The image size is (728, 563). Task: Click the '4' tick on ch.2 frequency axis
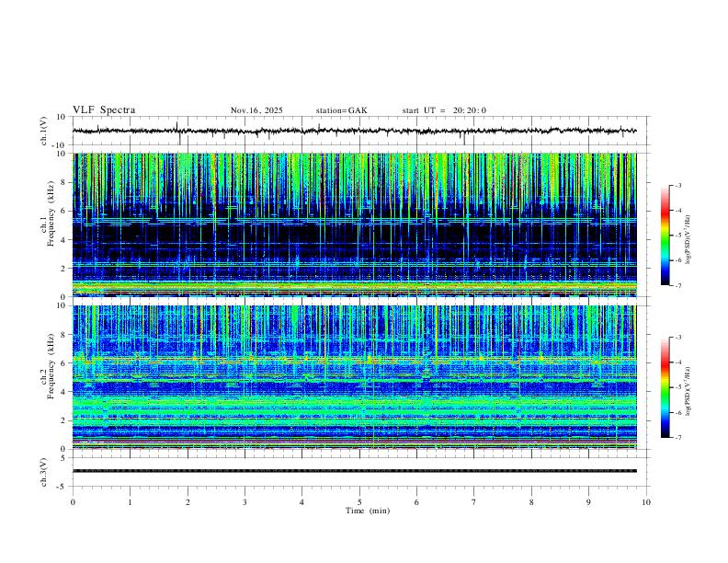64,392
